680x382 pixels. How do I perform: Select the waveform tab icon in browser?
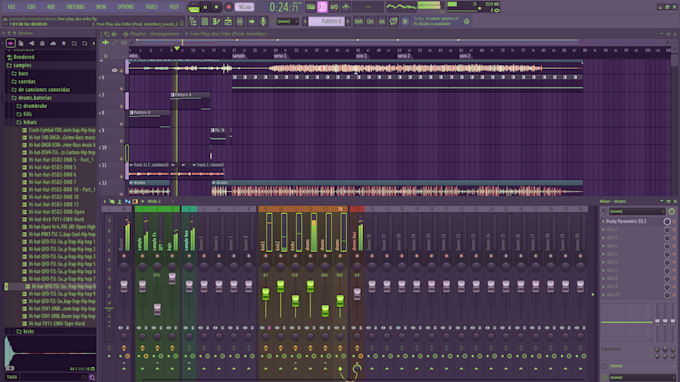[11, 43]
